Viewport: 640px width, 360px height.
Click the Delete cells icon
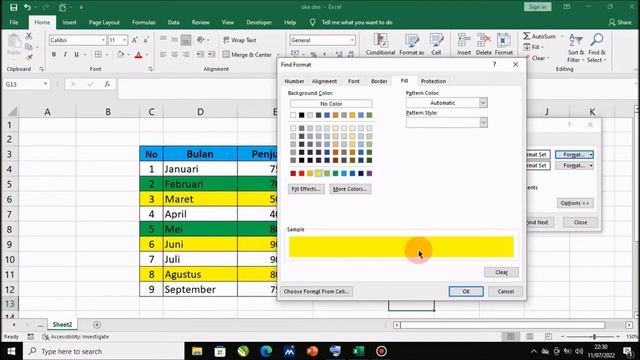click(x=484, y=44)
